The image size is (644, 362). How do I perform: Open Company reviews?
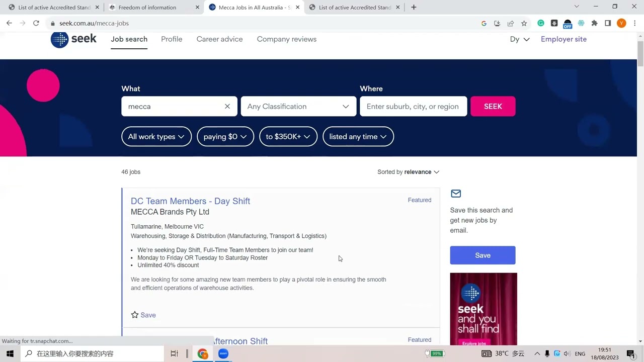287,39
